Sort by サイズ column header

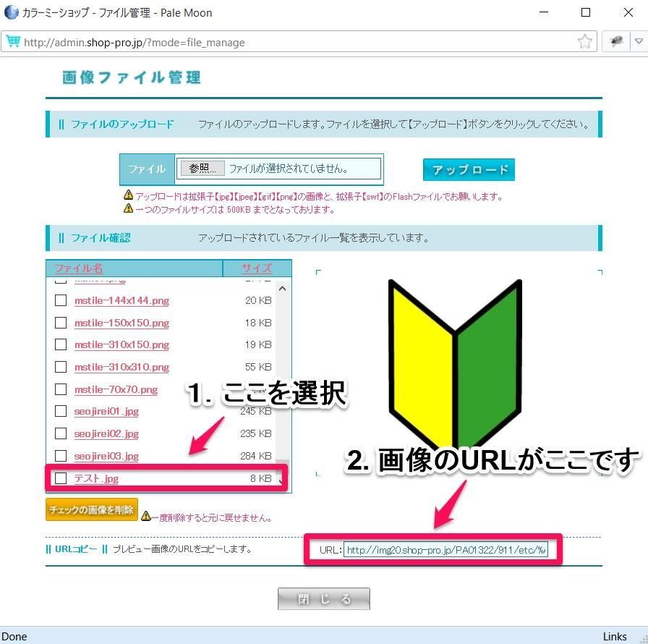(257, 268)
